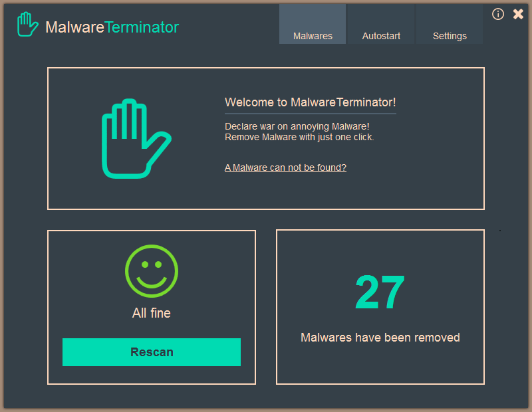Screen dimensions: 532x412
Task: Click the large teal hand icon
Action: point(136,139)
